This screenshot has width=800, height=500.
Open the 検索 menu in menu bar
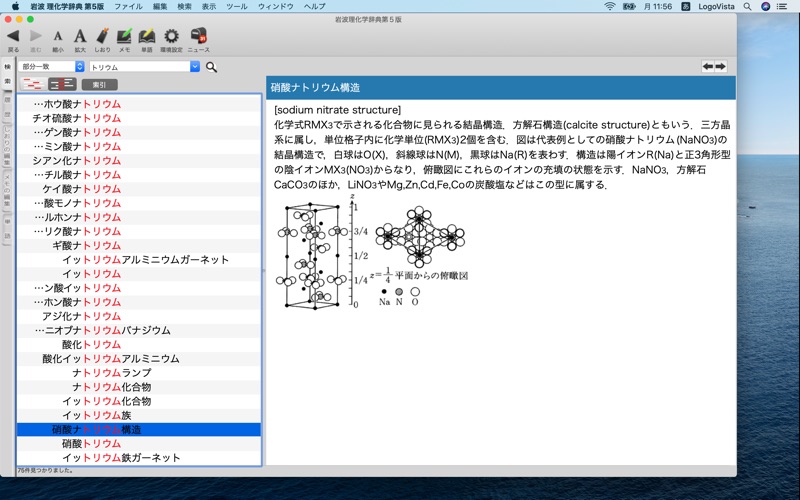184,7
